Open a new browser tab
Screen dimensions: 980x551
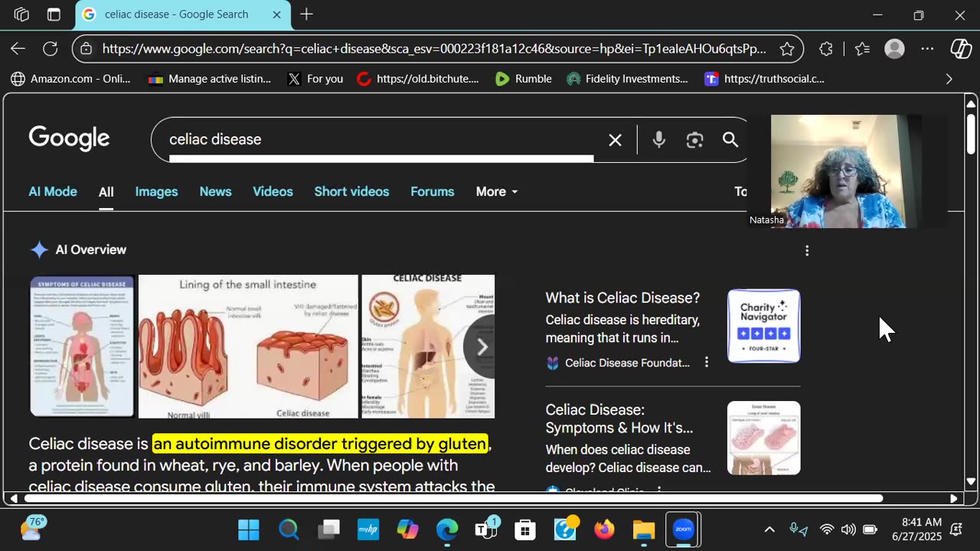(x=306, y=15)
